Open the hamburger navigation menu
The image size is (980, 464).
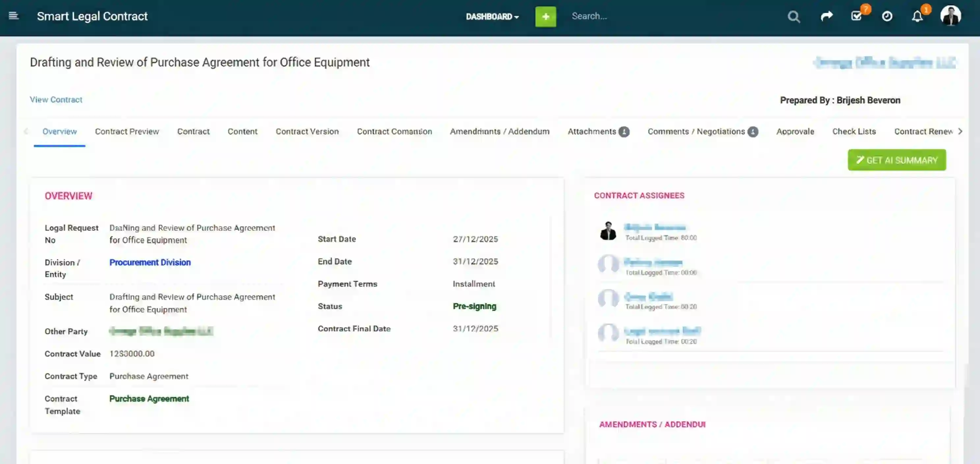click(14, 16)
